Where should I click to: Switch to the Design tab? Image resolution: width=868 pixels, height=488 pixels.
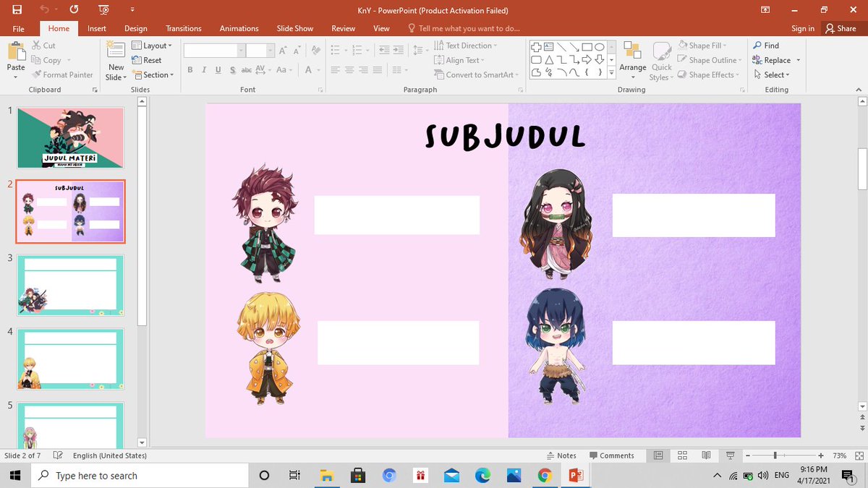pos(135,28)
